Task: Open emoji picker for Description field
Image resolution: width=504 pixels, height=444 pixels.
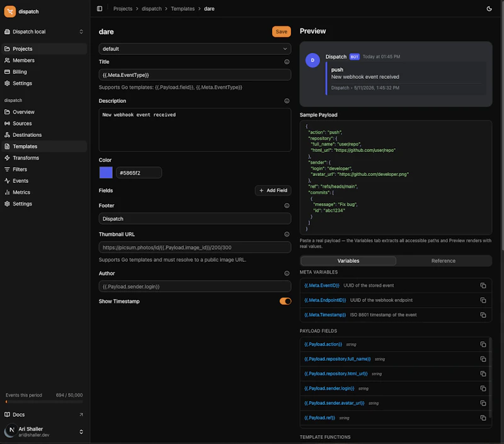Action: 287,101
